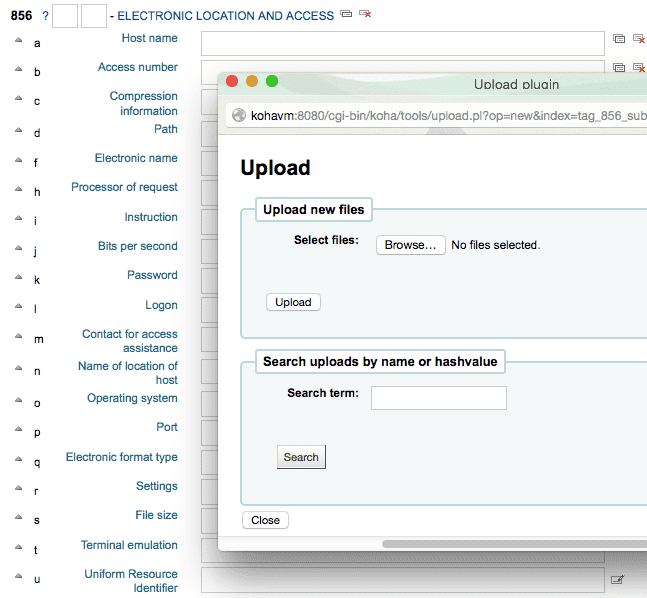Click the delete tag icon for field 856
Viewport: 647px width, 598px height.
tap(364, 15)
